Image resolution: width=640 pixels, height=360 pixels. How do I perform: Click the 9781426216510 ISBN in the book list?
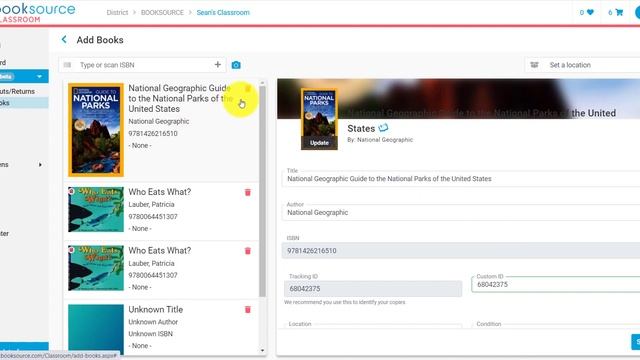click(153, 133)
